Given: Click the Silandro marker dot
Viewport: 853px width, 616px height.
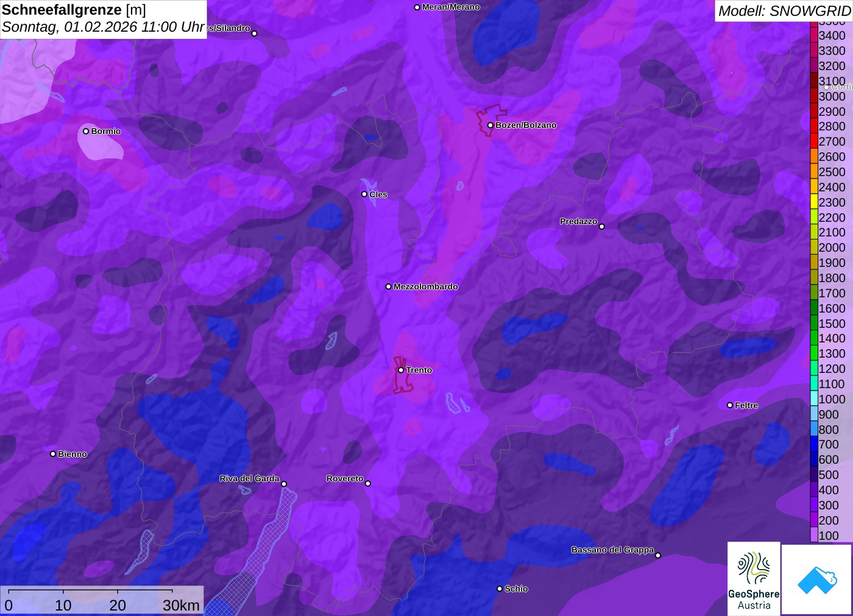Looking at the screenshot, I should tap(255, 34).
